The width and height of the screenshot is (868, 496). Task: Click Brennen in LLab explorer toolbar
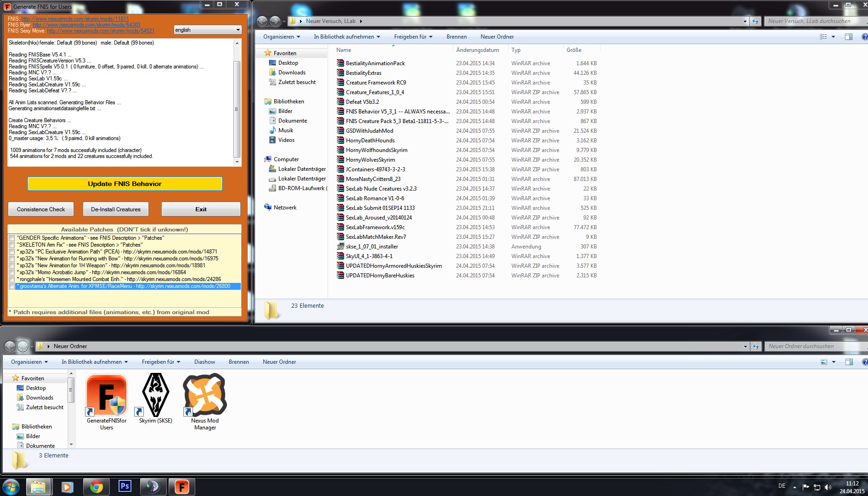point(456,37)
